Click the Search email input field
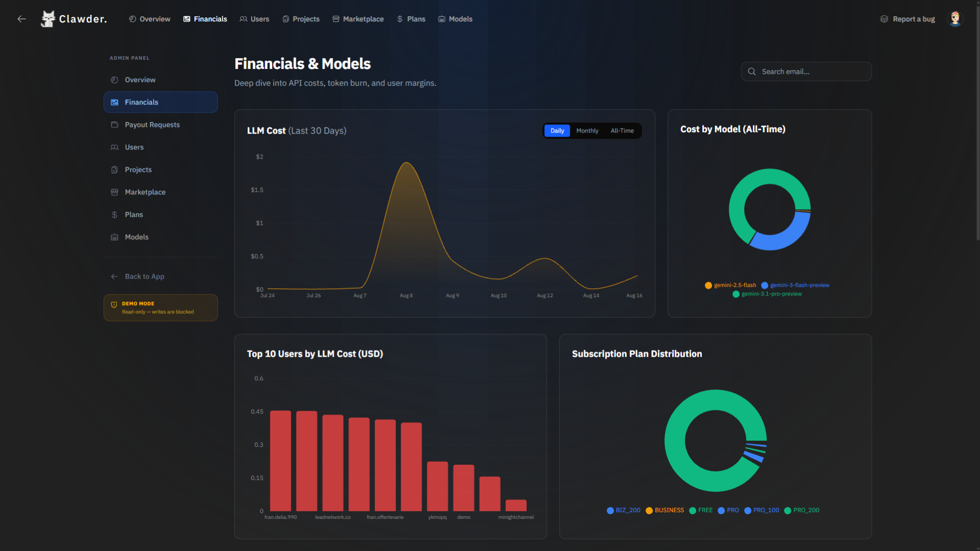 806,71
